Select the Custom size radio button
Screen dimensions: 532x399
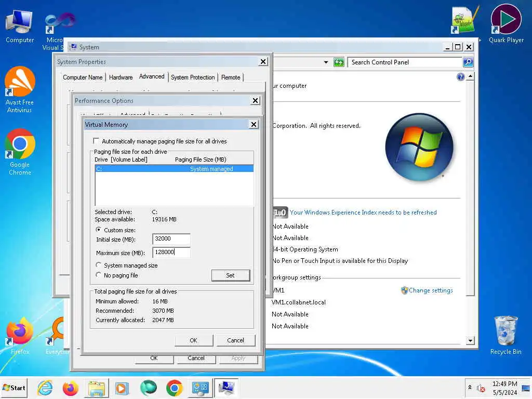98,230
